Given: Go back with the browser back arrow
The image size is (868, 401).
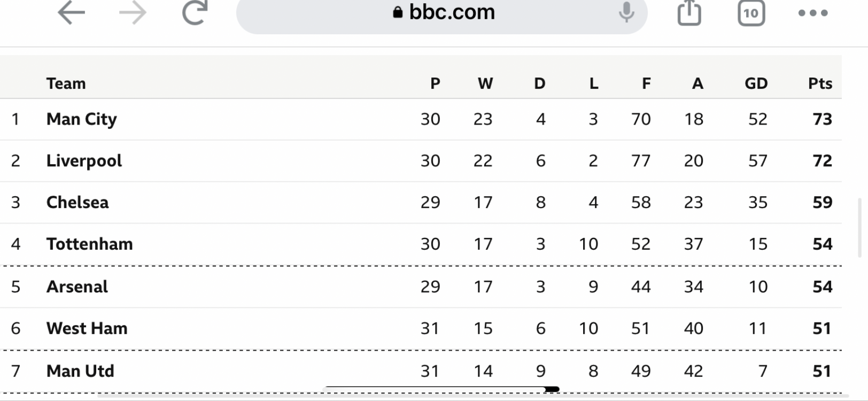Looking at the screenshot, I should (71, 12).
